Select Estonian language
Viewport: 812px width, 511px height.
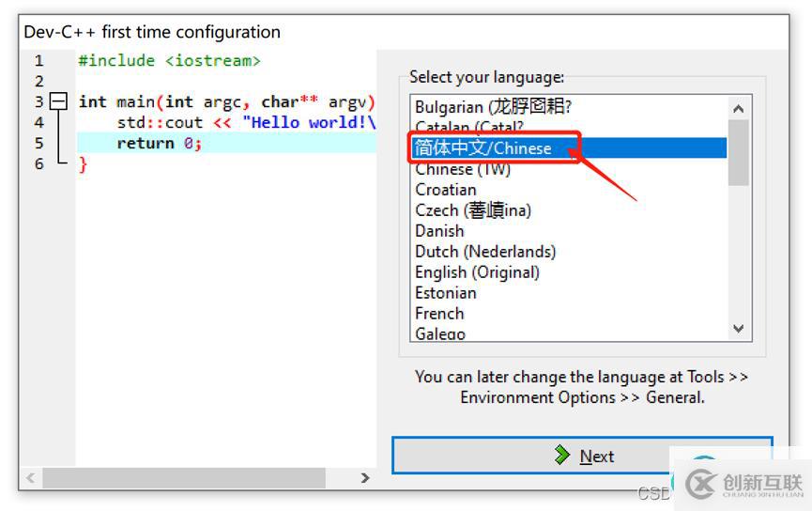tap(569, 293)
